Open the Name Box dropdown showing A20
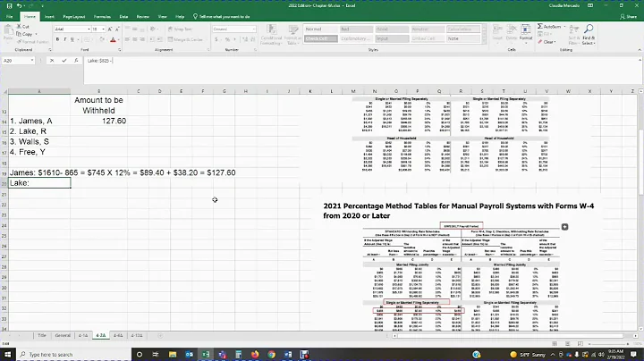644x361 pixels. point(31,61)
